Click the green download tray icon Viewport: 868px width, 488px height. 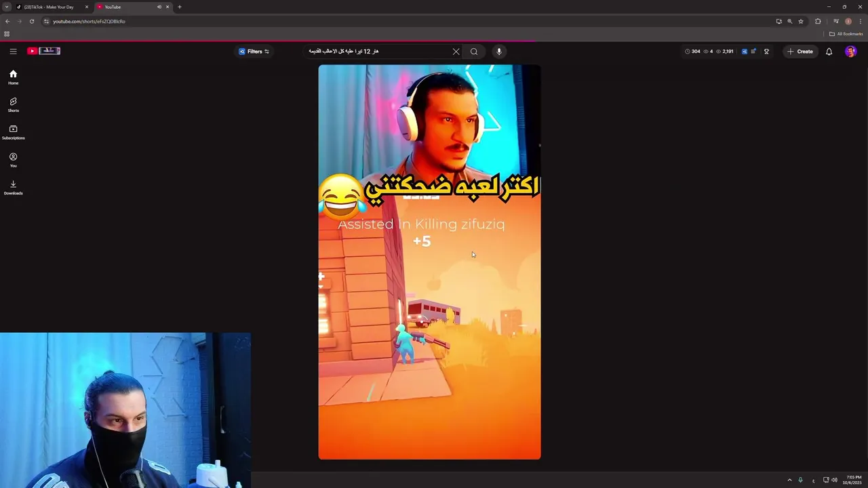(x=801, y=480)
